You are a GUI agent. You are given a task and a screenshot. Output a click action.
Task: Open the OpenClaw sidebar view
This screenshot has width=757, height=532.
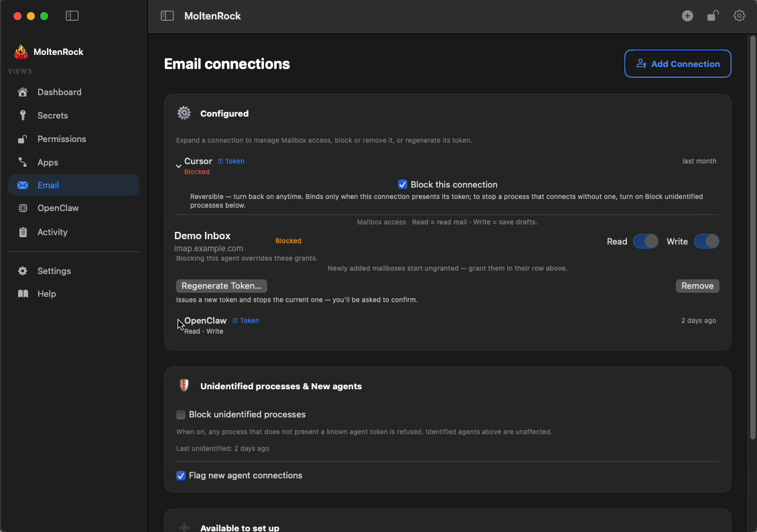click(x=74, y=208)
